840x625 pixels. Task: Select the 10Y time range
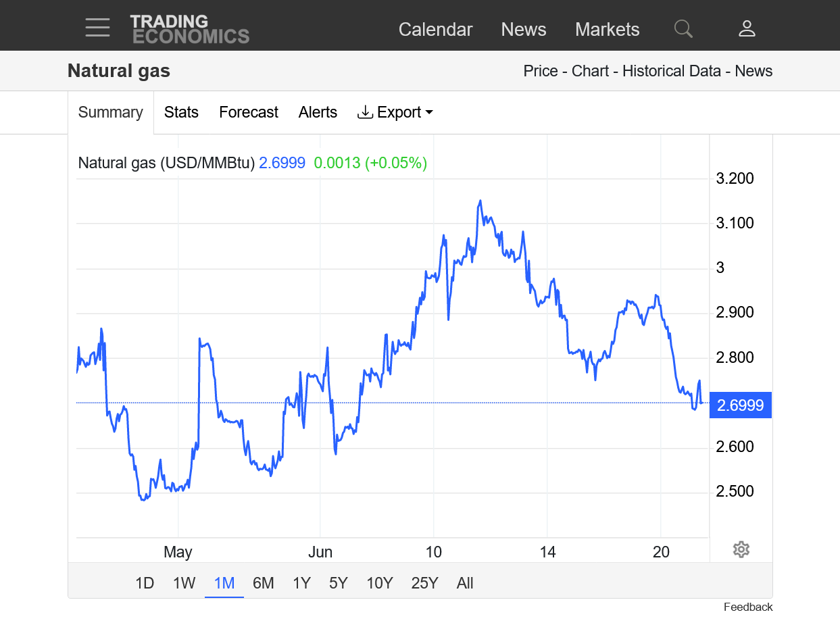coord(380,583)
